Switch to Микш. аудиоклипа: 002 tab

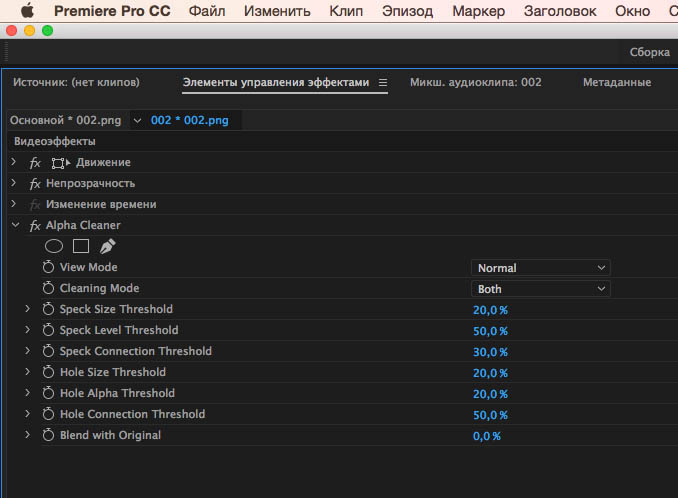[476, 82]
